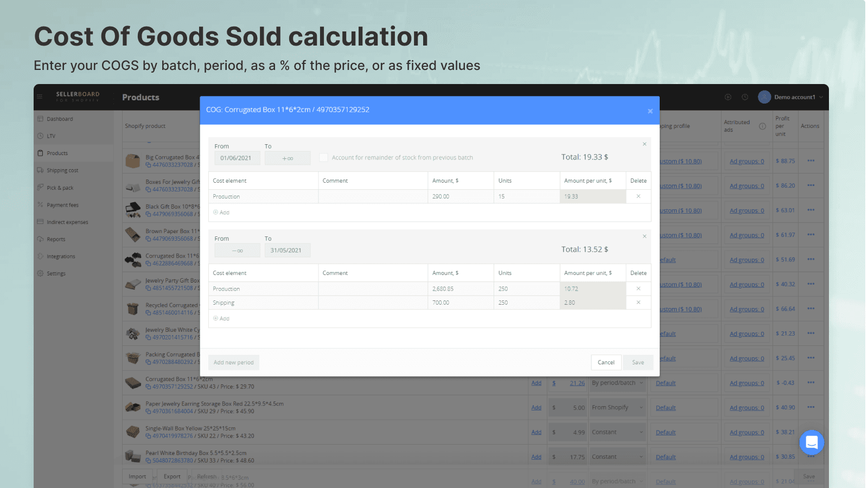Click the Add new period button
This screenshot has width=868, height=488.
233,363
